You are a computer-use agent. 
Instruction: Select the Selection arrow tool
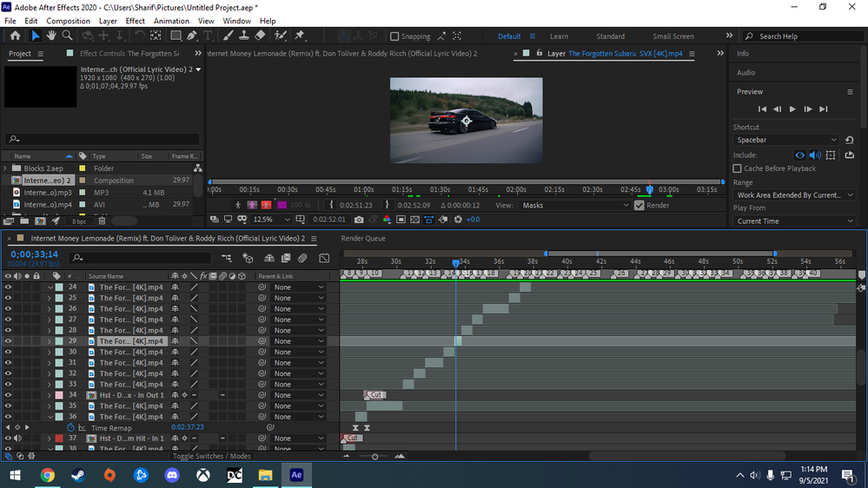click(36, 36)
